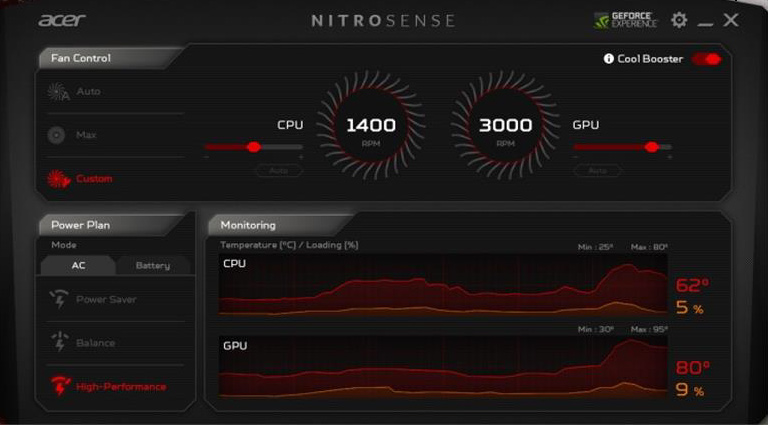The height and width of the screenshot is (425, 768).
Task: Click the GPU fan 3000 RPM dial
Action: click(505, 125)
